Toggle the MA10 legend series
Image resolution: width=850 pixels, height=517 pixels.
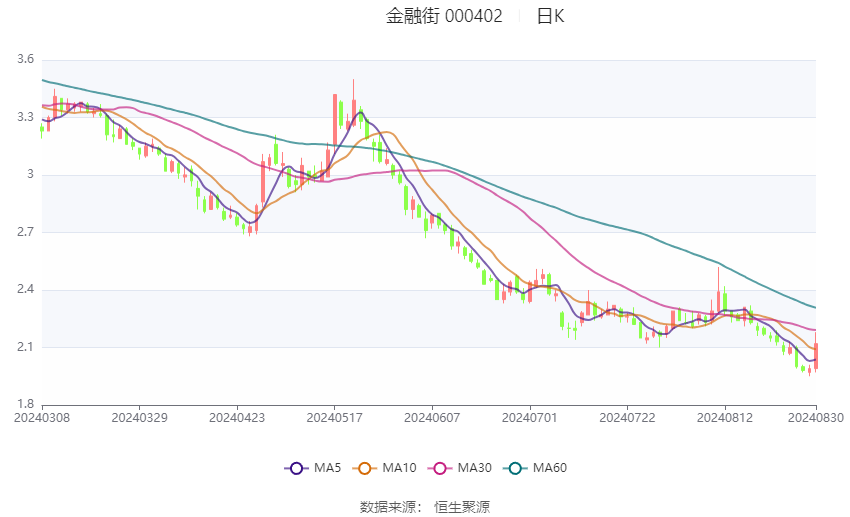coord(384,468)
